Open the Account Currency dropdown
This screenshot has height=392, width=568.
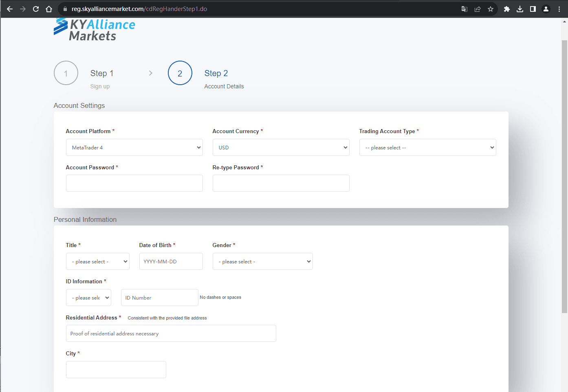click(281, 147)
